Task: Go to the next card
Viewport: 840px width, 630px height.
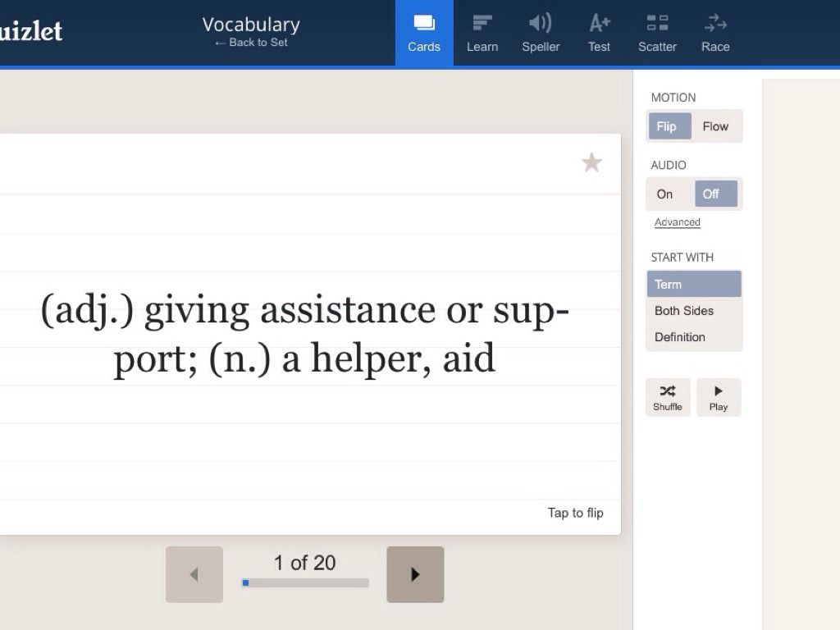Action: [x=415, y=574]
